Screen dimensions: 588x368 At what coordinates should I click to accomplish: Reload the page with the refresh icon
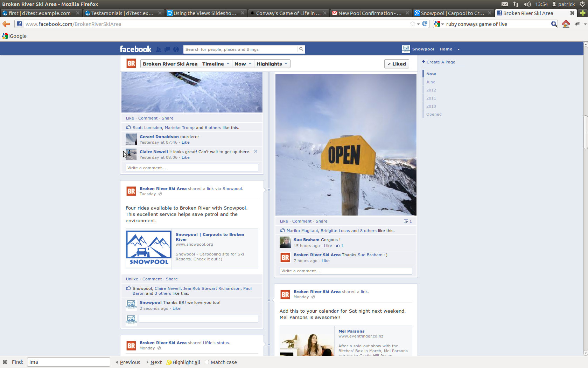pyautogui.click(x=425, y=24)
